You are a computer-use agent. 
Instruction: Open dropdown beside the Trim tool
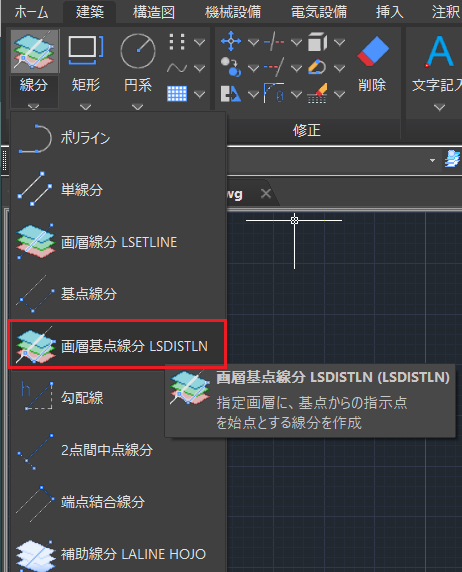click(296, 42)
